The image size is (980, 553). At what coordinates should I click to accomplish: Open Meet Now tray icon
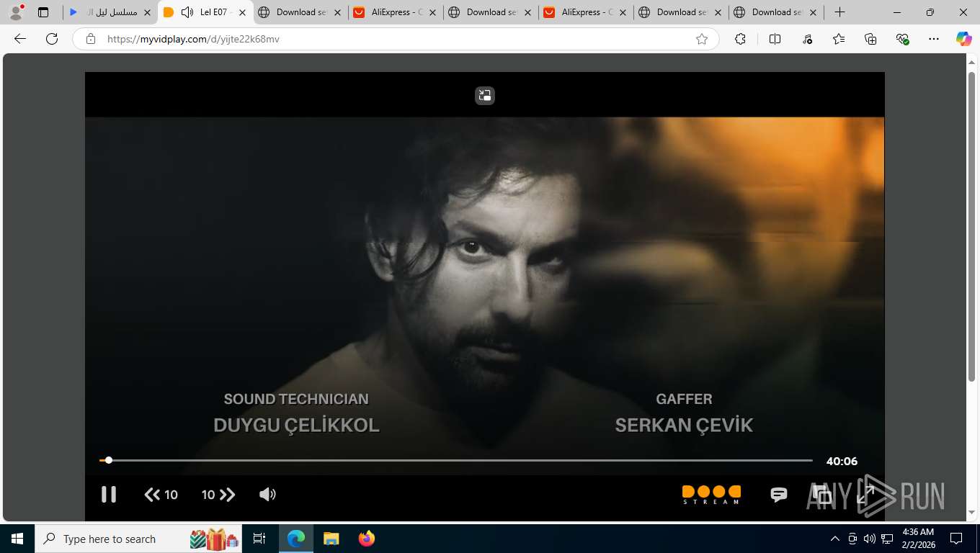pos(852,539)
